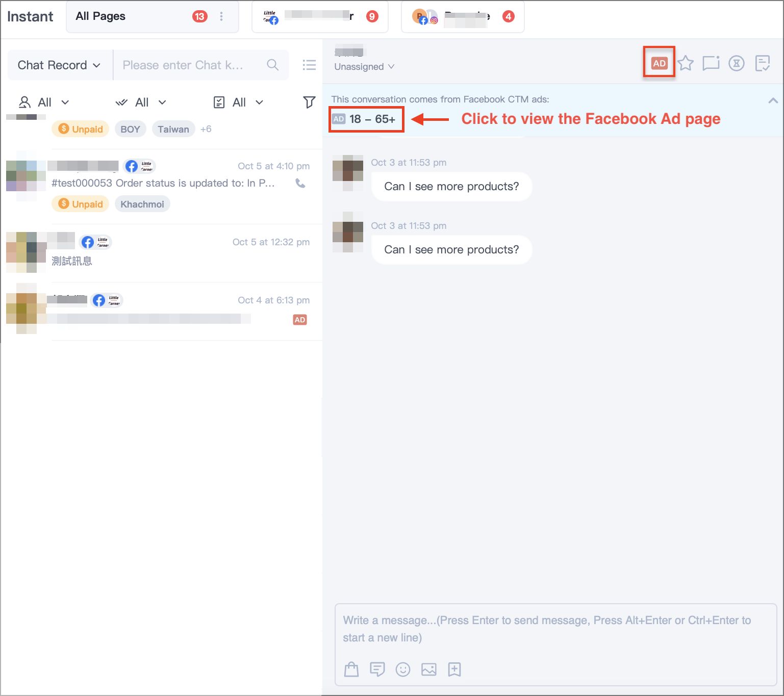Click the search magnifier icon
Viewport: 784px width, 696px height.
click(272, 65)
